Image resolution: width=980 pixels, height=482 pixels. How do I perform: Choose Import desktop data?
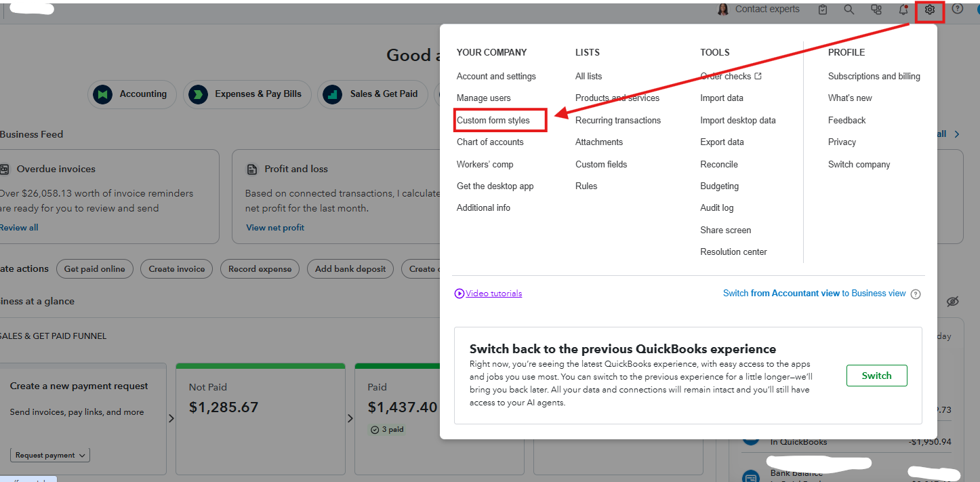click(738, 120)
